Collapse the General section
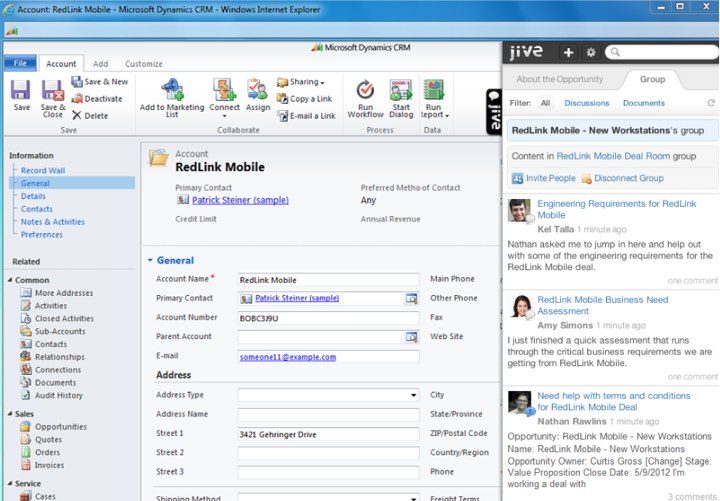Screen dimensions: 720x501 pos(150,260)
